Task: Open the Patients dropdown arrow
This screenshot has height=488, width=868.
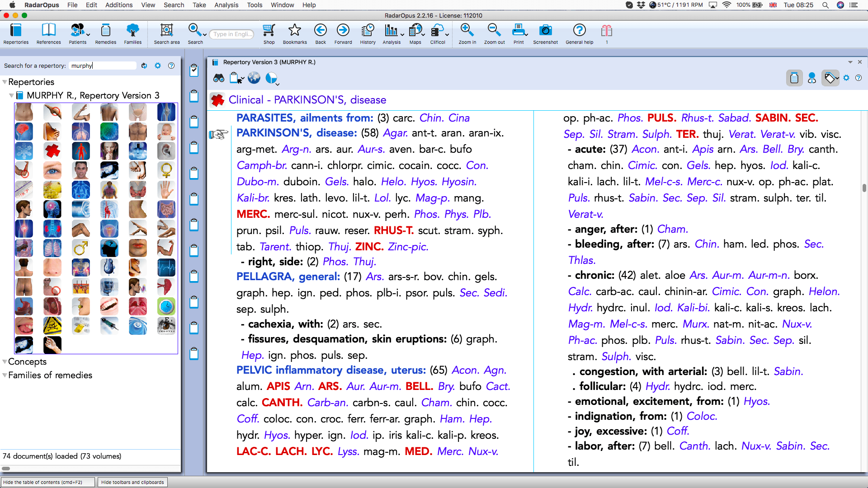Action: (x=88, y=34)
